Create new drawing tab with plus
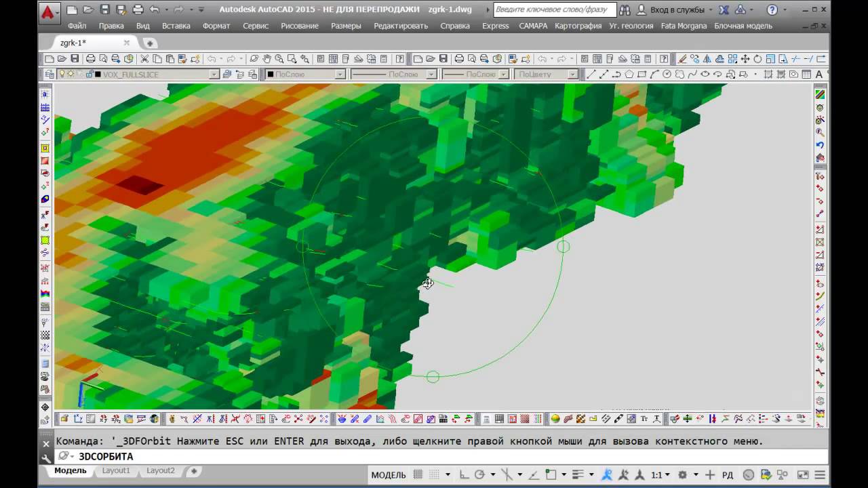The height and width of the screenshot is (488, 868). click(150, 43)
